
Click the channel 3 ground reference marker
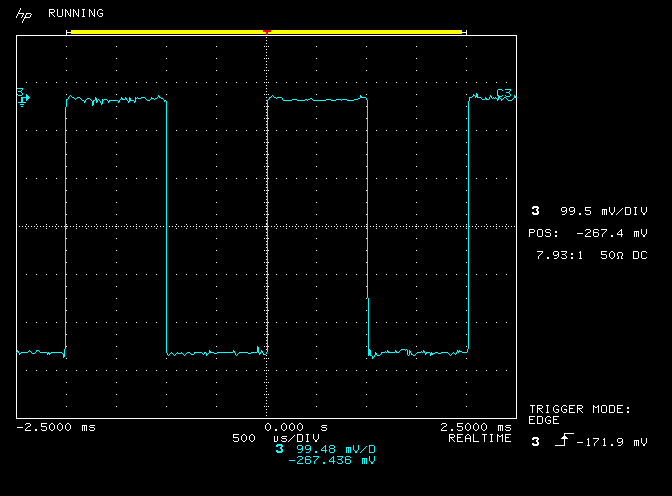point(23,96)
